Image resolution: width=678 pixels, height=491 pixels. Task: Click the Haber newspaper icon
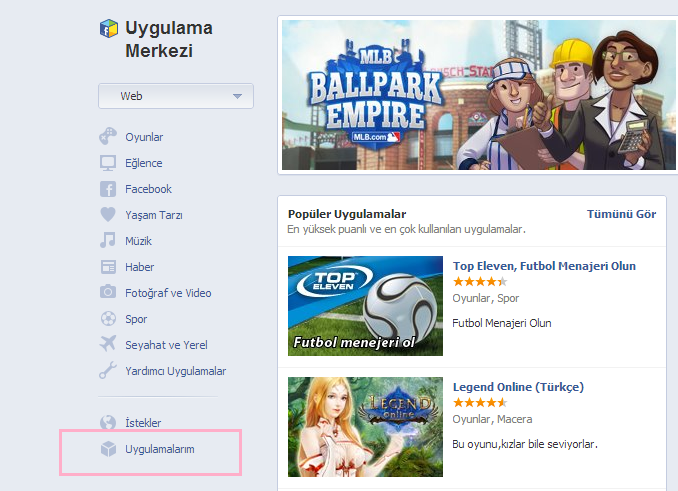click(x=108, y=267)
